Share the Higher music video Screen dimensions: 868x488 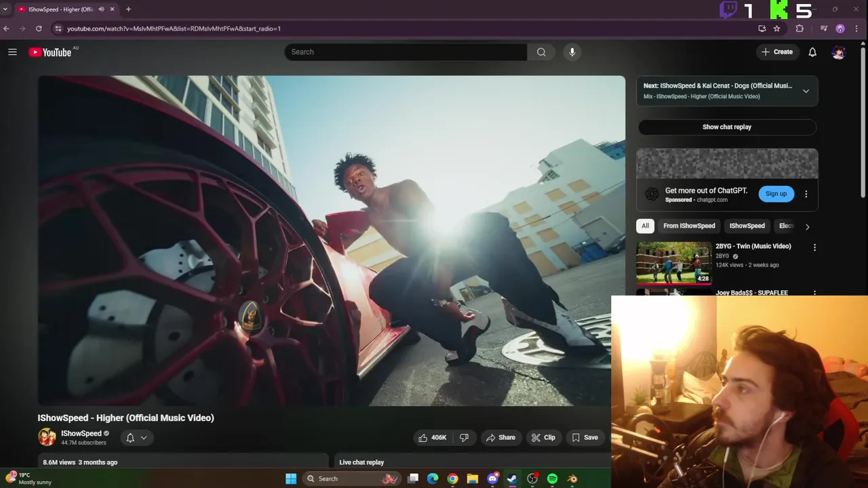(501, 438)
